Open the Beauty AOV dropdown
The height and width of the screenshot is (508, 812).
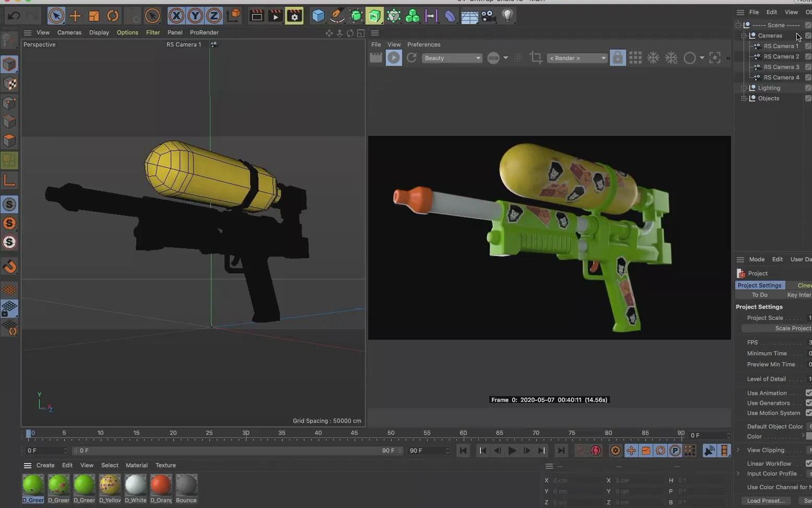click(x=452, y=58)
